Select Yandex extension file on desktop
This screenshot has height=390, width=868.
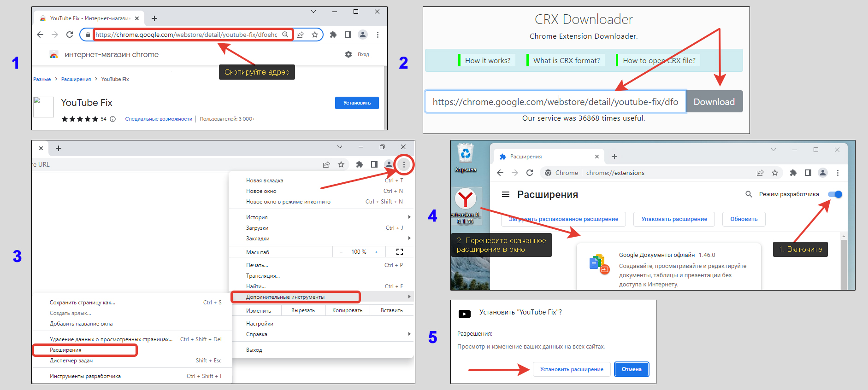coord(466,206)
